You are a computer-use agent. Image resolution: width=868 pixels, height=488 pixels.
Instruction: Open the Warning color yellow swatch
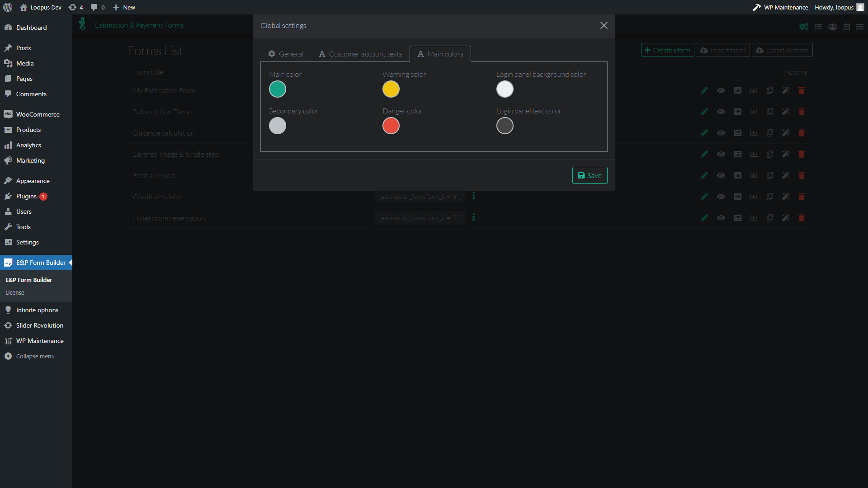pos(391,89)
